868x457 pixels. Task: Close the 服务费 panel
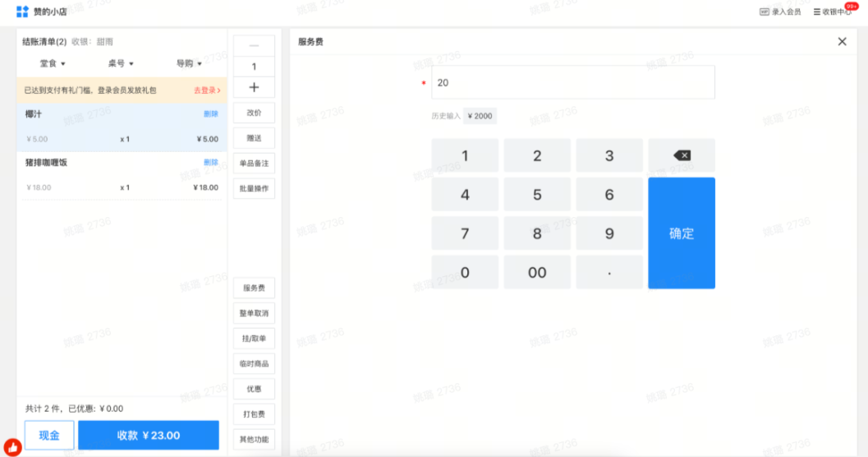coord(842,42)
